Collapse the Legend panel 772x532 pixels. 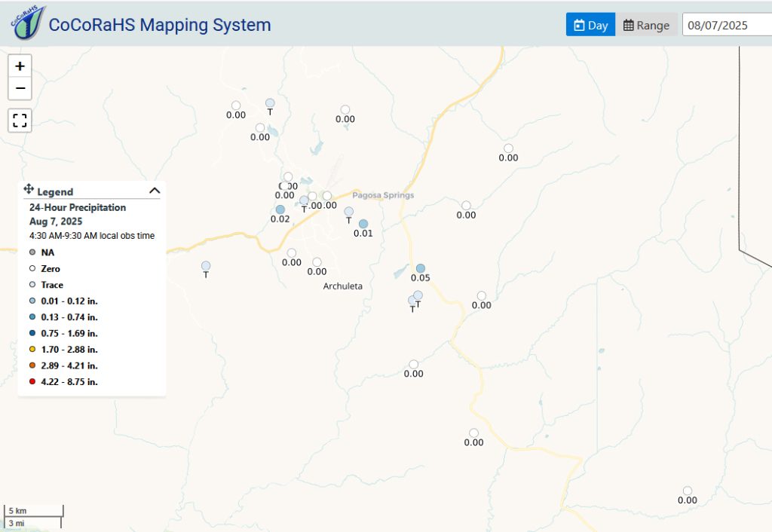[x=155, y=191]
